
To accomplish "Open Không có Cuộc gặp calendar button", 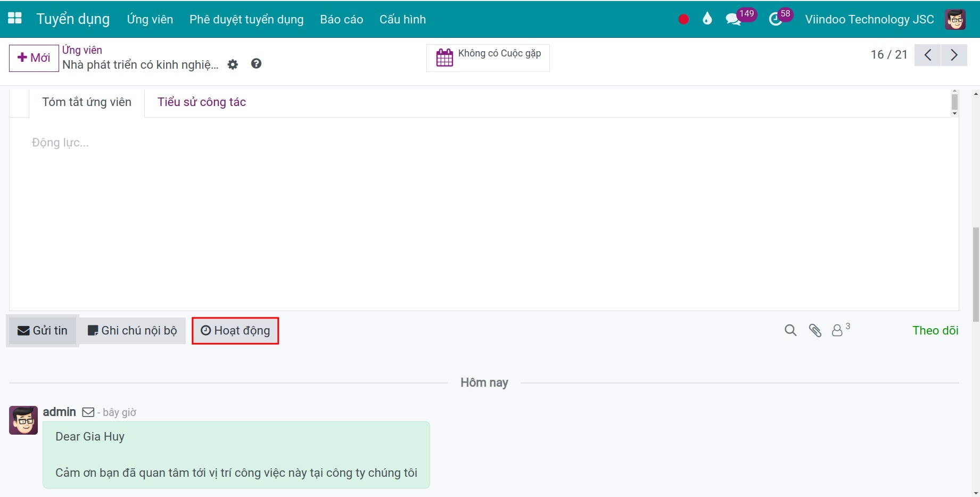I will tap(488, 58).
